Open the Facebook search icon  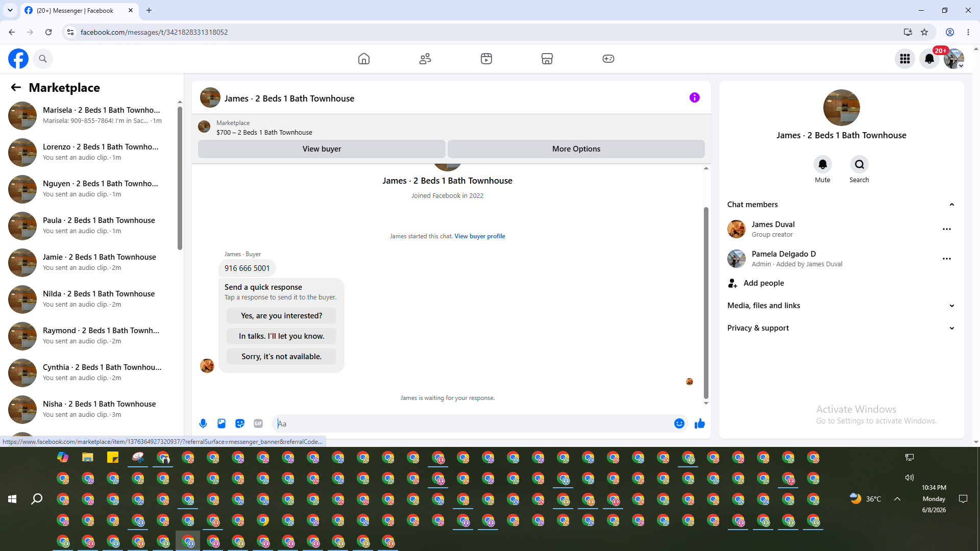point(43,59)
